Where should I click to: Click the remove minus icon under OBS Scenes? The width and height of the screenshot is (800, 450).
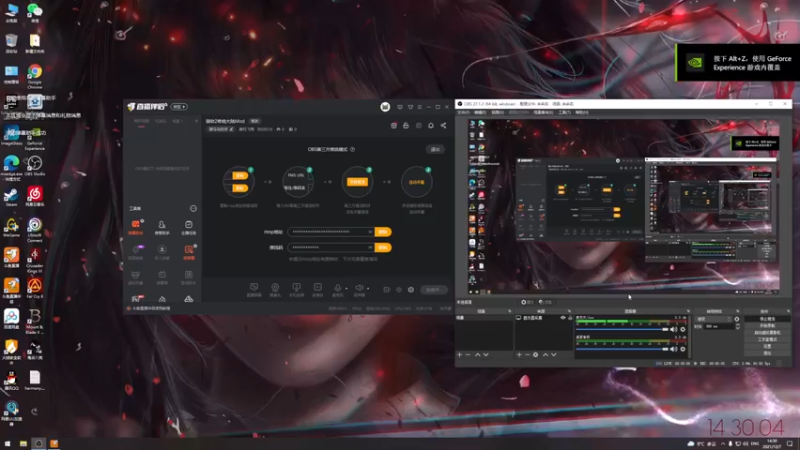[468, 355]
